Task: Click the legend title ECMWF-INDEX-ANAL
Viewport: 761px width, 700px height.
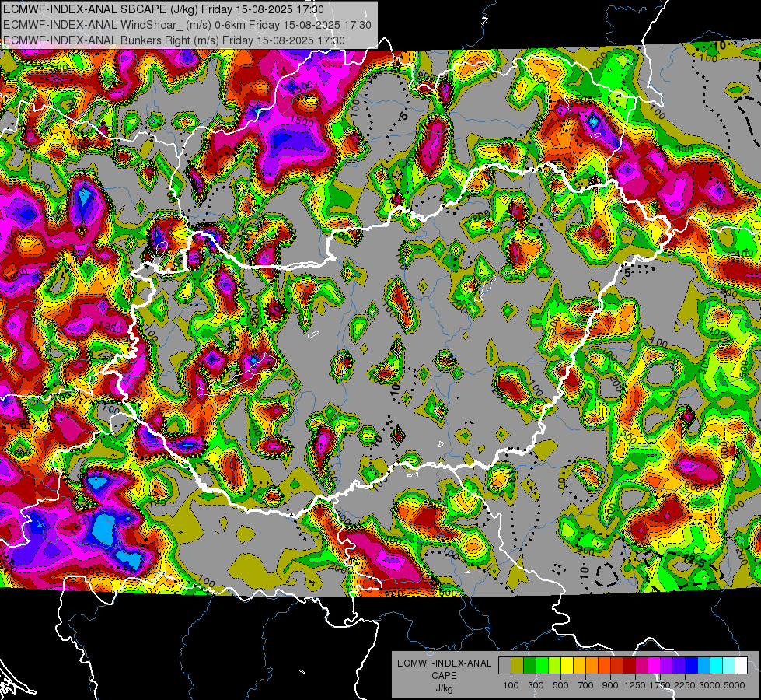Action: [444, 663]
